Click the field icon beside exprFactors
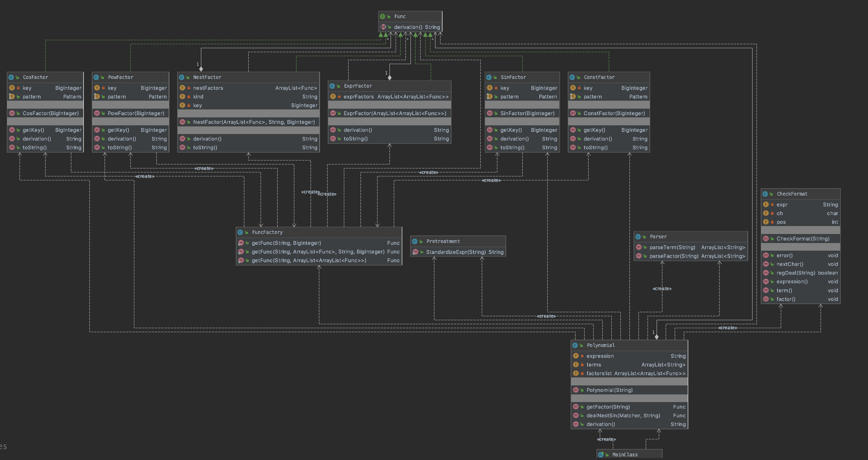The width and height of the screenshot is (868, 460). coord(333,97)
